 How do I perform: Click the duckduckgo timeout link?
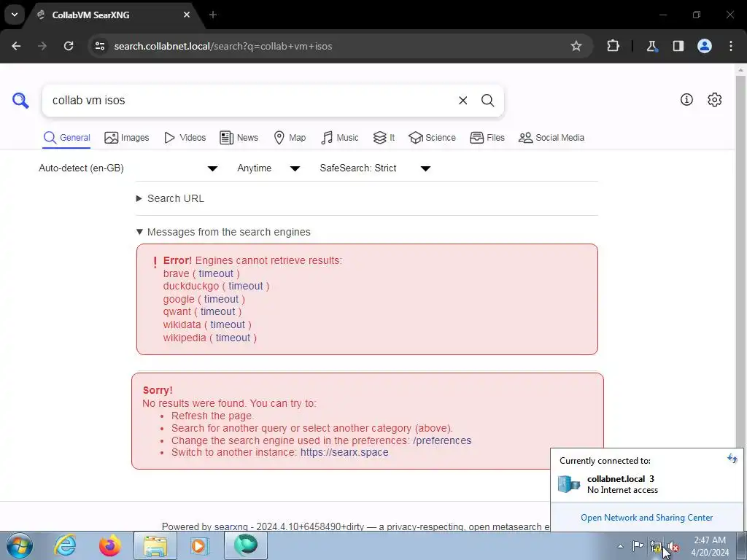(245, 286)
